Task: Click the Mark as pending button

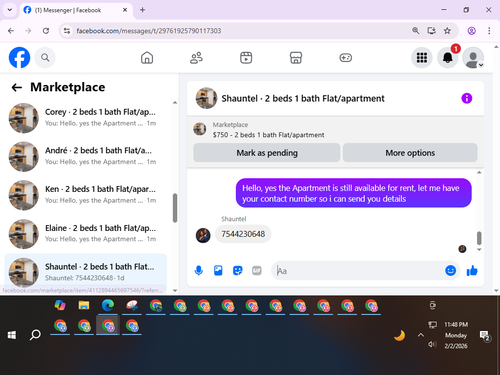Action: click(267, 153)
